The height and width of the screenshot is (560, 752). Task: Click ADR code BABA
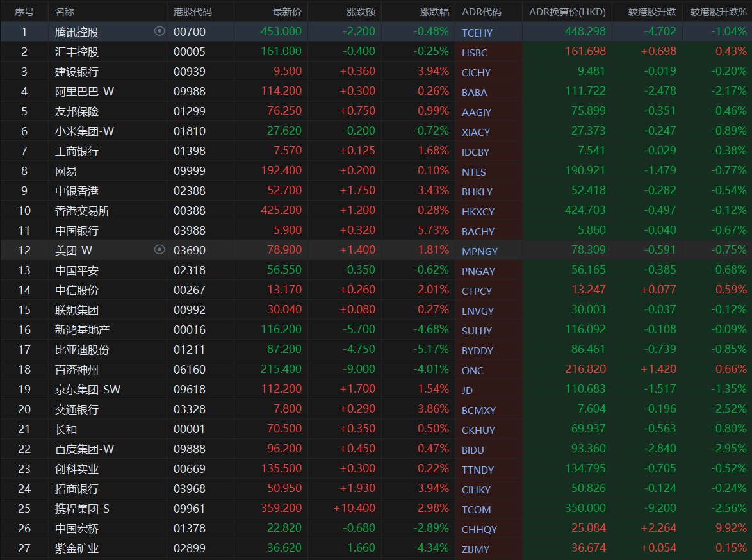pyautogui.click(x=474, y=93)
